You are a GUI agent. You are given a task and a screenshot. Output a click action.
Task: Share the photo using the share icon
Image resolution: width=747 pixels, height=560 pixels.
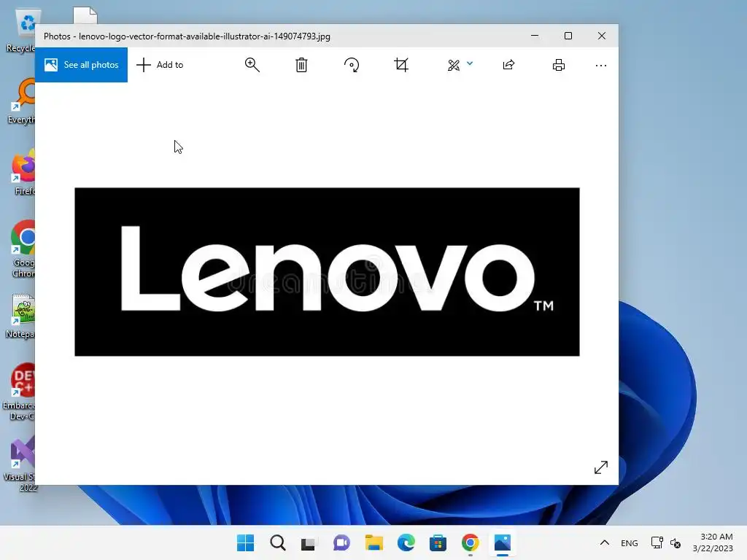point(508,65)
